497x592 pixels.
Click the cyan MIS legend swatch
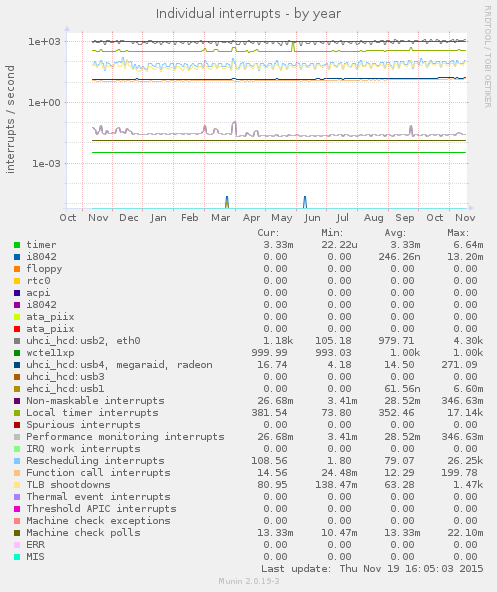(x=17, y=557)
